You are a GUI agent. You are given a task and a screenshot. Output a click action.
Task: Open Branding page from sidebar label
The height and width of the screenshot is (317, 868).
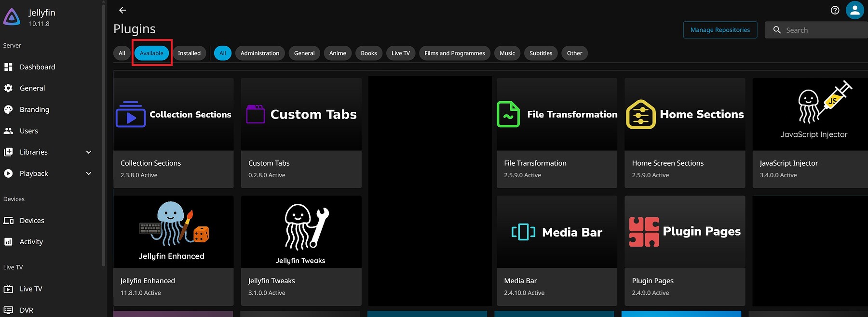pos(34,109)
